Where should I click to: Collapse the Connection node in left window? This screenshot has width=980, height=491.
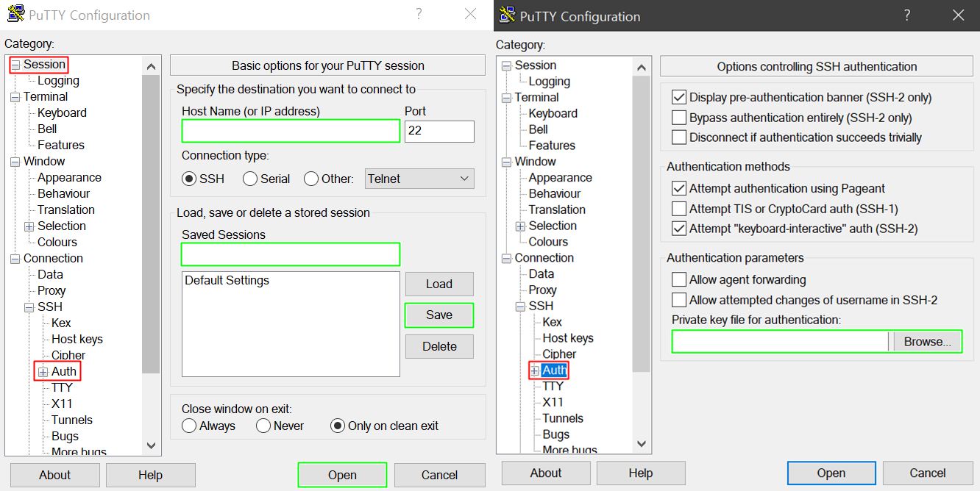[x=15, y=259]
